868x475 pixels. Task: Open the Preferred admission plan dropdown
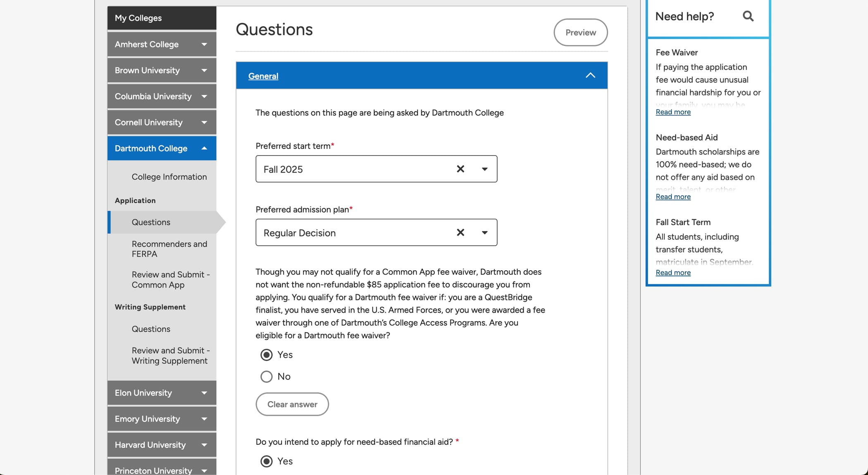click(484, 233)
